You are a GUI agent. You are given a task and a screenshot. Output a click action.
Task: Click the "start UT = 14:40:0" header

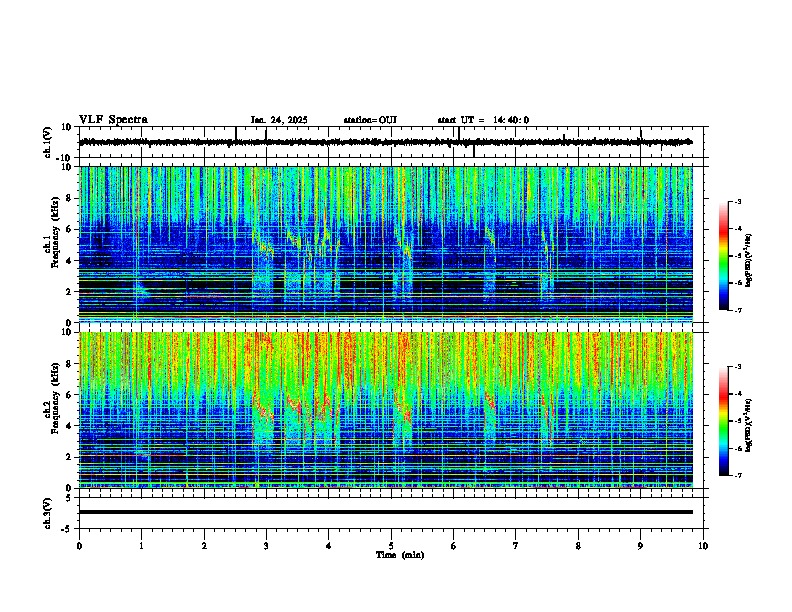tap(483, 120)
